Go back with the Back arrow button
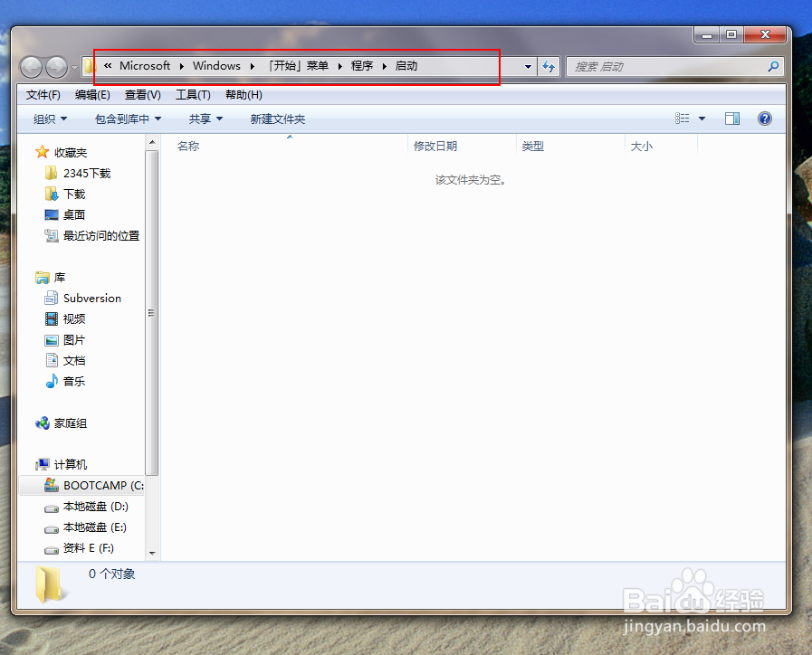Screen dimensions: 812x655 31,67
